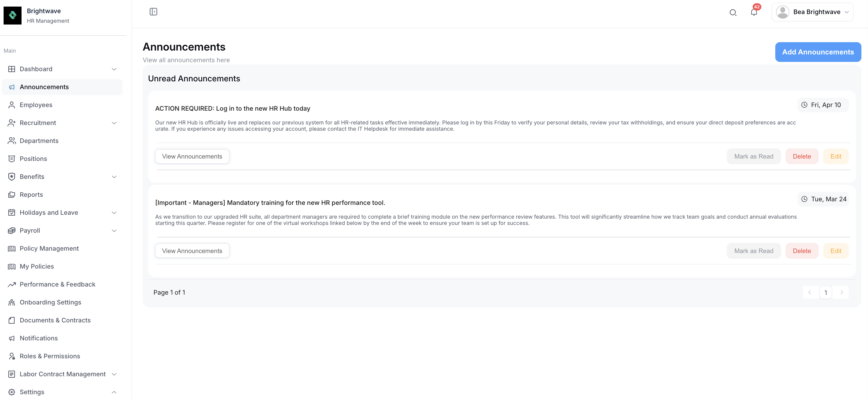
Task: Click the Brightwave logo icon
Action: (13, 15)
